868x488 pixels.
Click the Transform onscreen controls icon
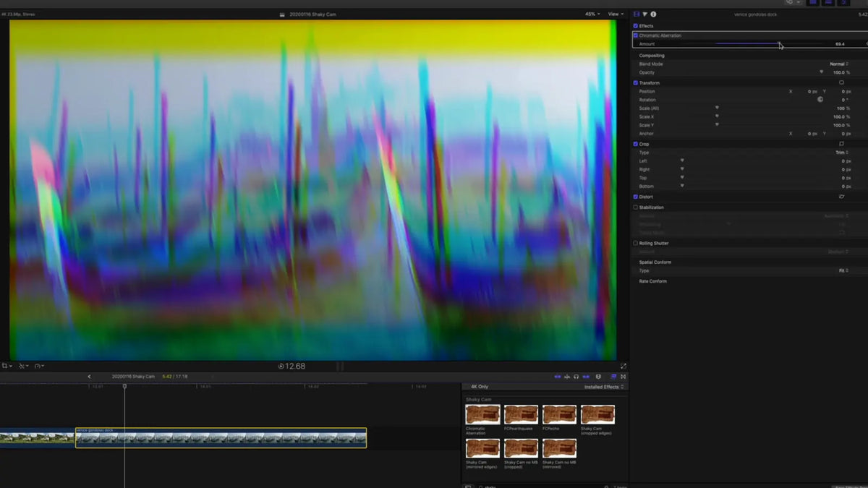click(x=841, y=82)
